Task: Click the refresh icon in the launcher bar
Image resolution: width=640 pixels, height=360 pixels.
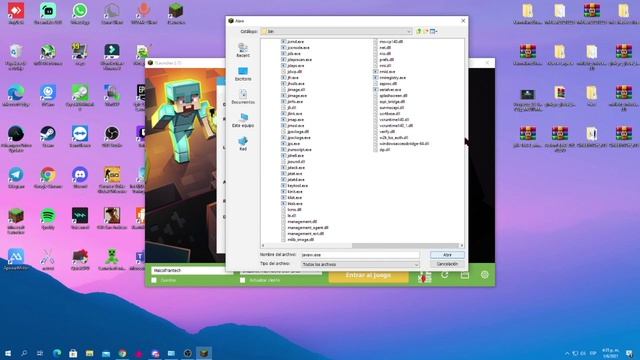Action: pos(444,275)
